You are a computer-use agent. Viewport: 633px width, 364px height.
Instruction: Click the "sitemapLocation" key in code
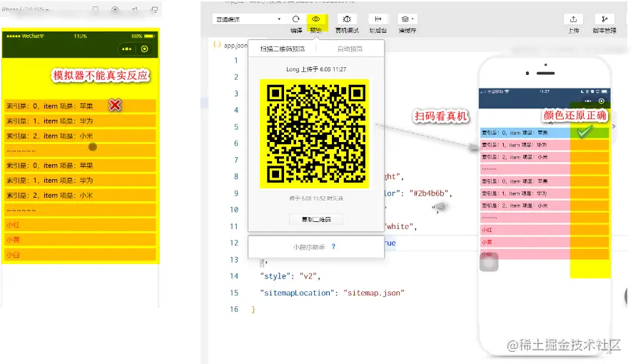(297, 293)
